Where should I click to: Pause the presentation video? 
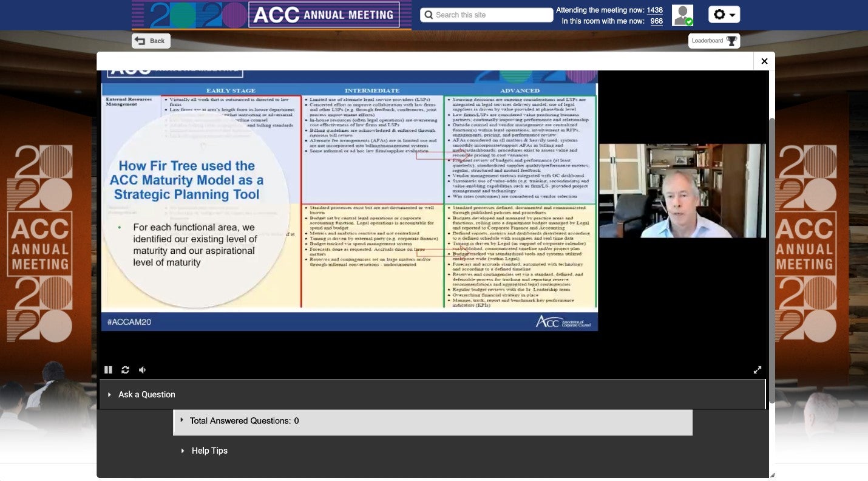[x=108, y=370]
